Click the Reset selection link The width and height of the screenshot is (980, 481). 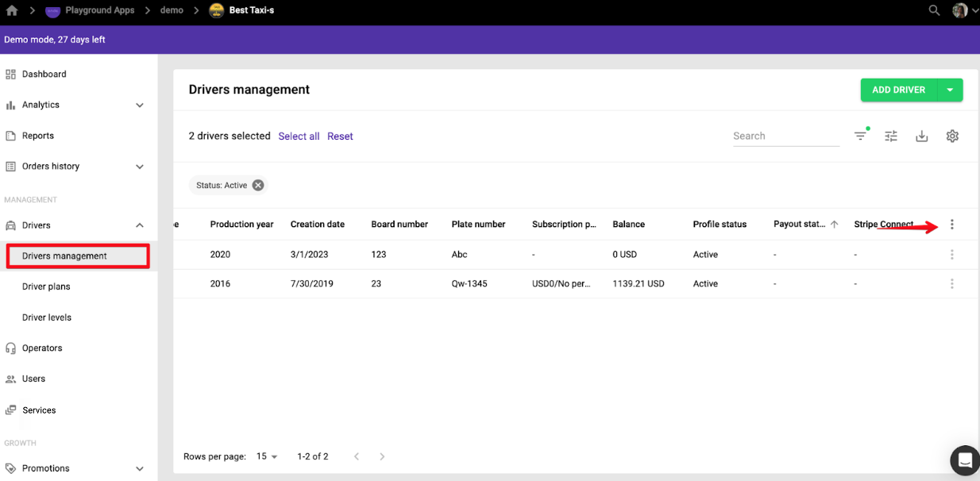coord(340,137)
